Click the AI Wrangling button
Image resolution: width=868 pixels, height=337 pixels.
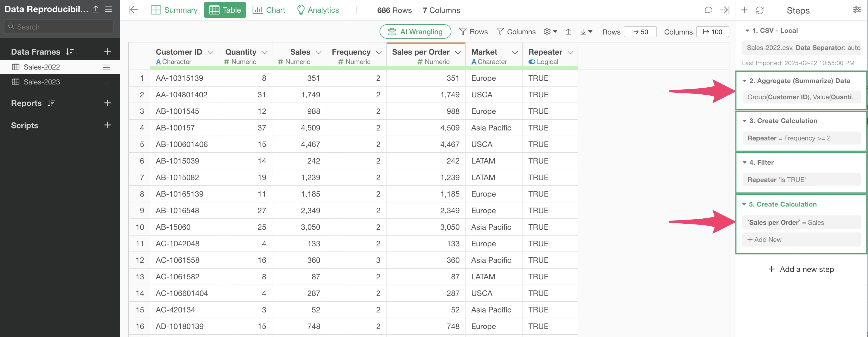coord(415,32)
